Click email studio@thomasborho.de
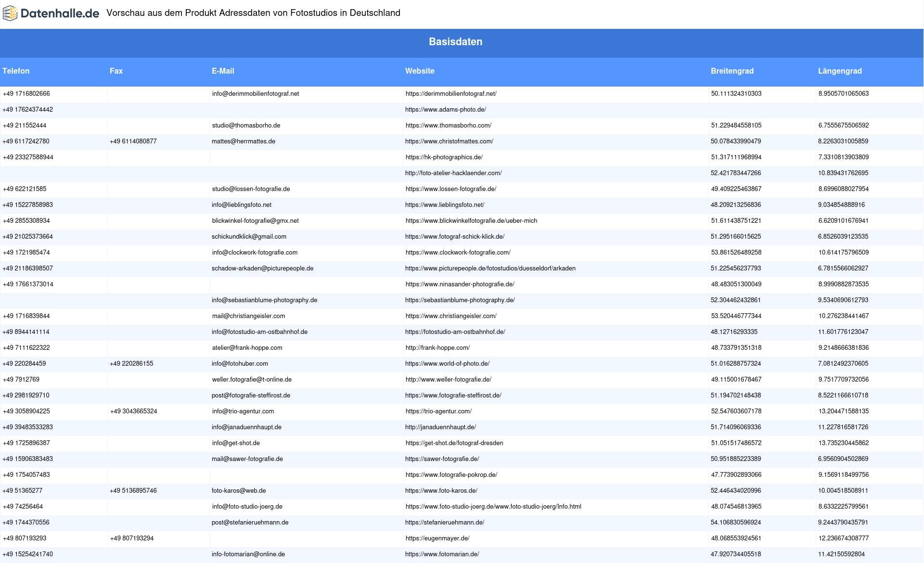 (246, 126)
